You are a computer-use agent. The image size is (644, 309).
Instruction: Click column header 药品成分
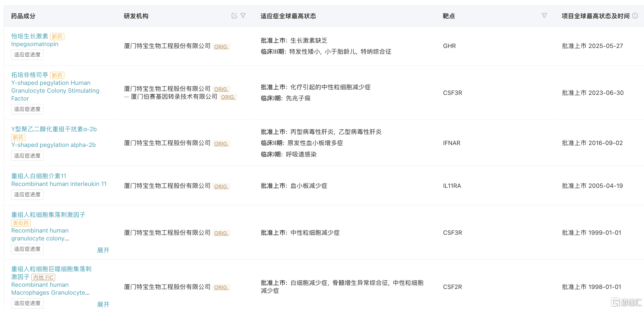tap(23, 16)
